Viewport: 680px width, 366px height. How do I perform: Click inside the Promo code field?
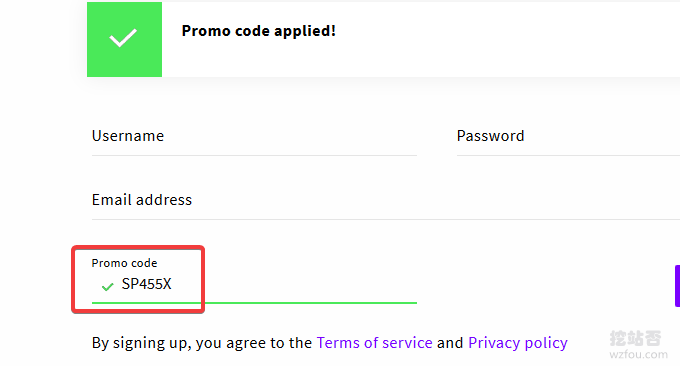pyautogui.click(x=254, y=284)
